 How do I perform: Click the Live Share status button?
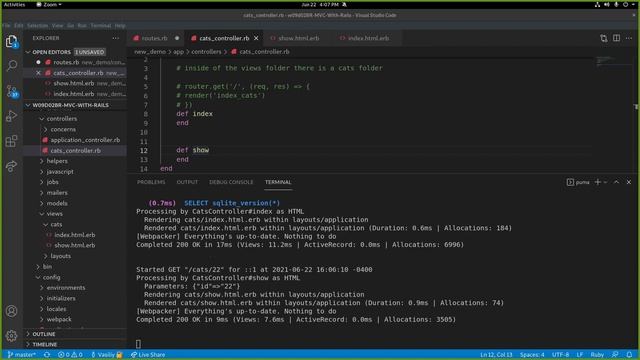pos(148,355)
